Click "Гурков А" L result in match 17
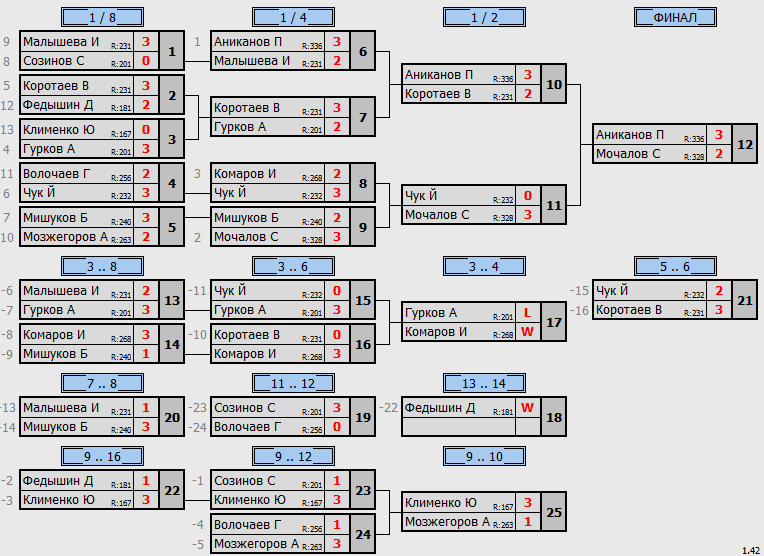The image size is (764, 556). (x=527, y=313)
